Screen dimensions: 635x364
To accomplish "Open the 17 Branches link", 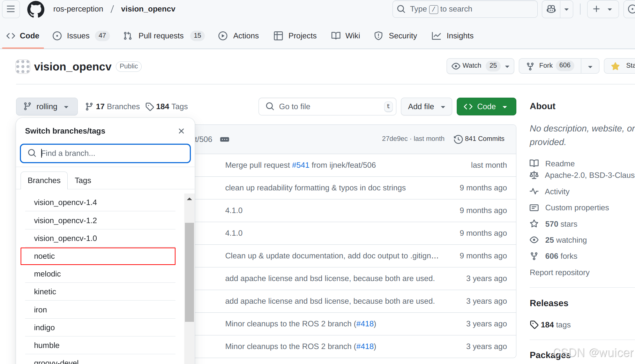I will [x=113, y=106].
